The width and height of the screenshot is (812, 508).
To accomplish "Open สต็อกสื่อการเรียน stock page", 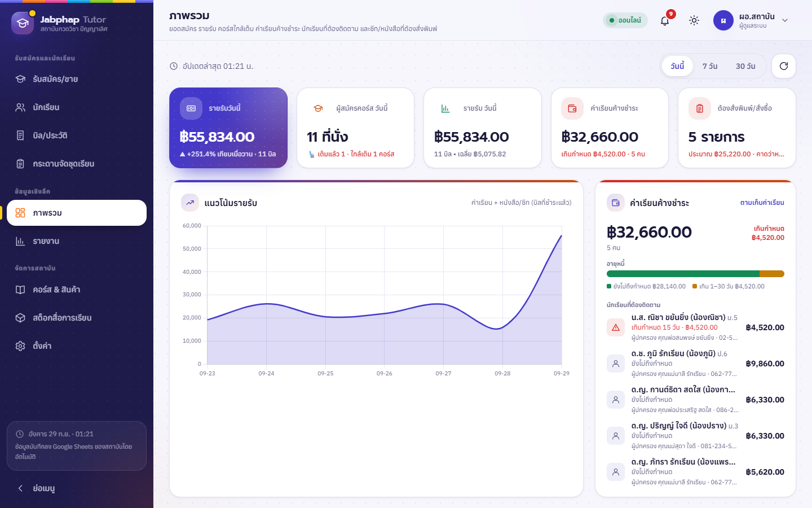I will [77, 318].
